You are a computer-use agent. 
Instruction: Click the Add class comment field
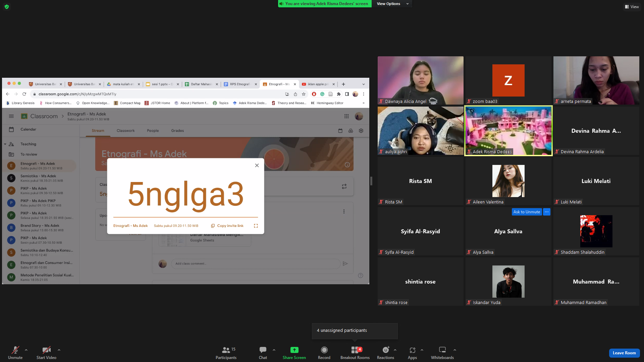pos(256,264)
